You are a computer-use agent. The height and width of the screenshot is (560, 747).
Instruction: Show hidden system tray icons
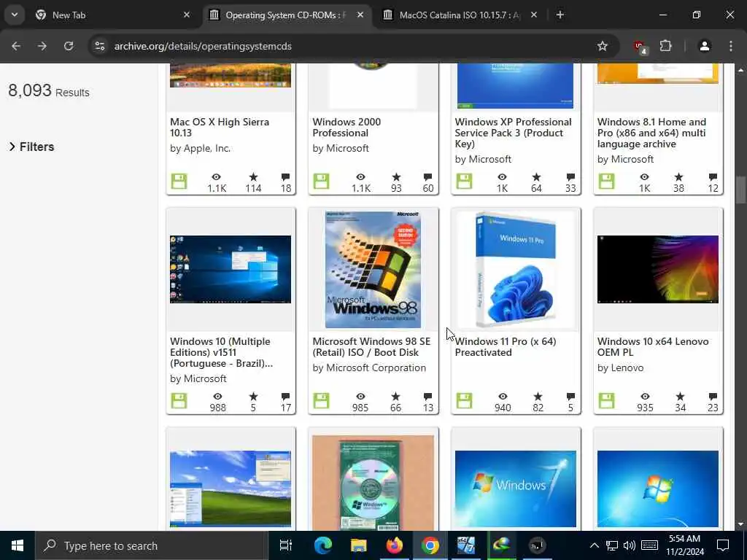coord(594,545)
